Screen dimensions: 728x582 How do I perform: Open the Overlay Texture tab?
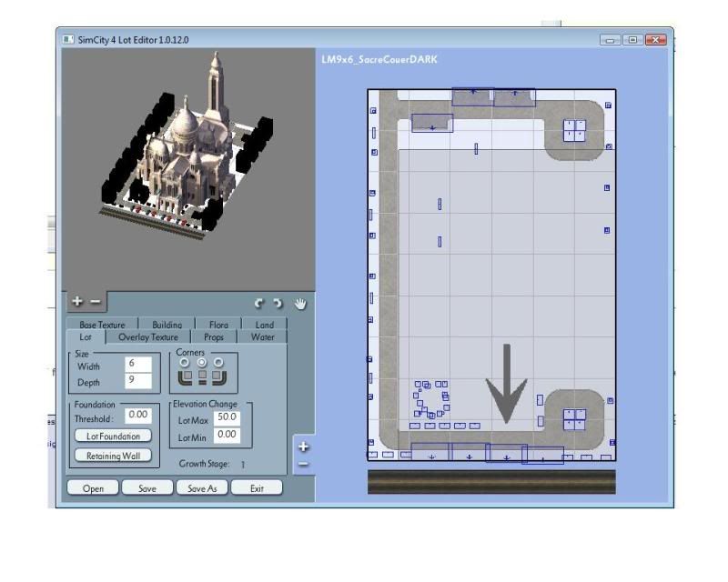(x=148, y=337)
